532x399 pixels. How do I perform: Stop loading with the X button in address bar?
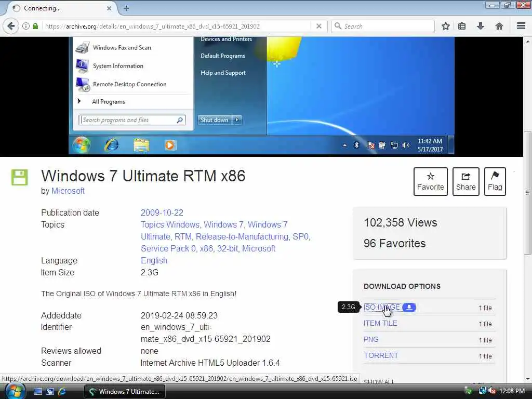click(318, 26)
